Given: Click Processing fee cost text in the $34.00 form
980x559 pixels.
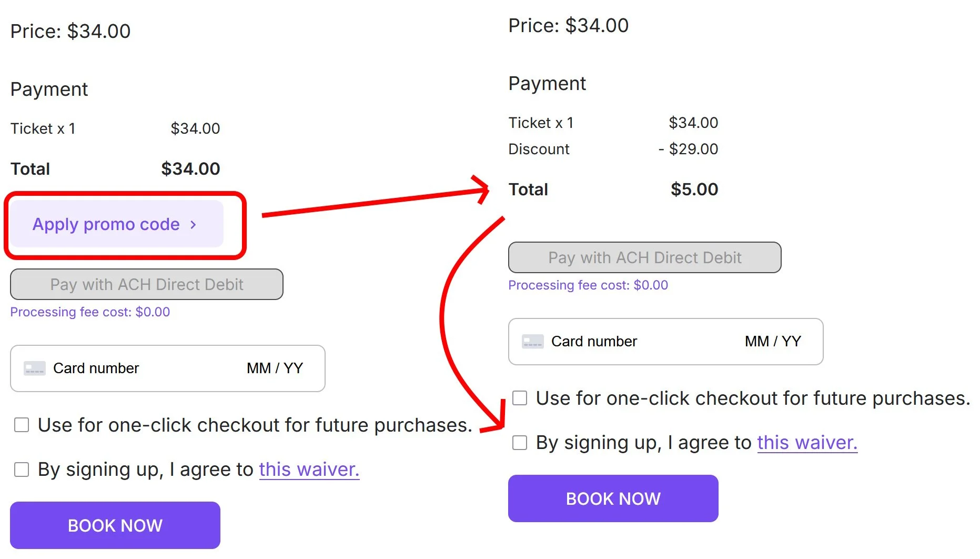Looking at the screenshot, I should point(90,312).
